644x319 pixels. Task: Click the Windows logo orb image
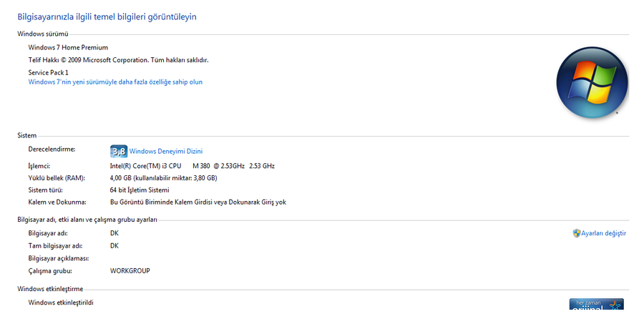592,82
